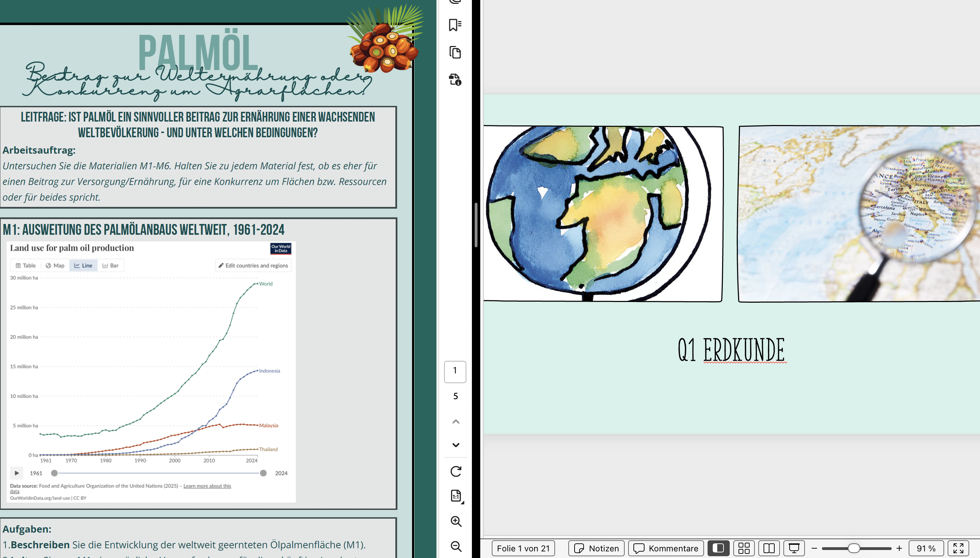Go to next page with down chevron
Screen dimensions: 980x558
pos(456,445)
